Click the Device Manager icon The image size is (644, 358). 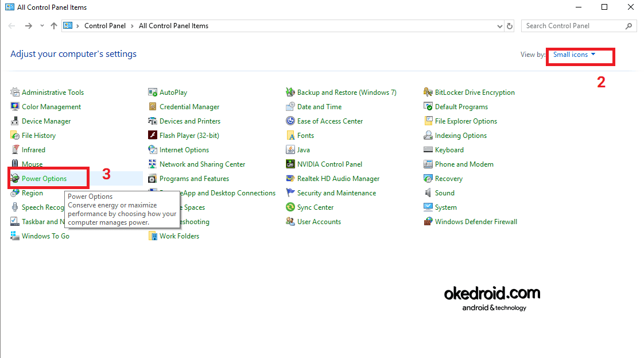[15, 121]
